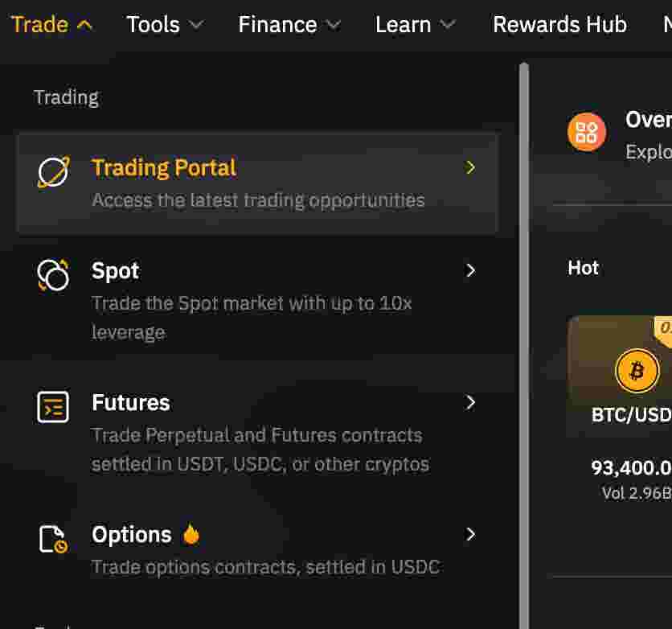Open the Rewards Hub menu item
The image size is (672, 629).
[559, 25]
